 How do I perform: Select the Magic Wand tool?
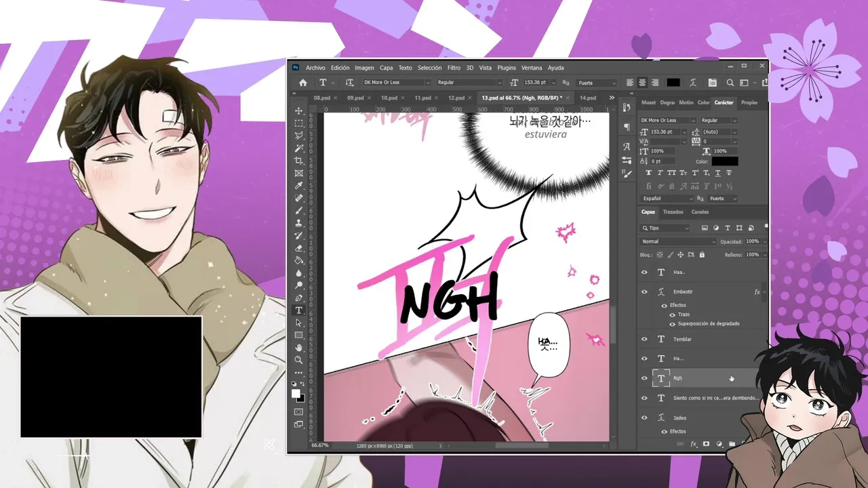coord(298,148)
